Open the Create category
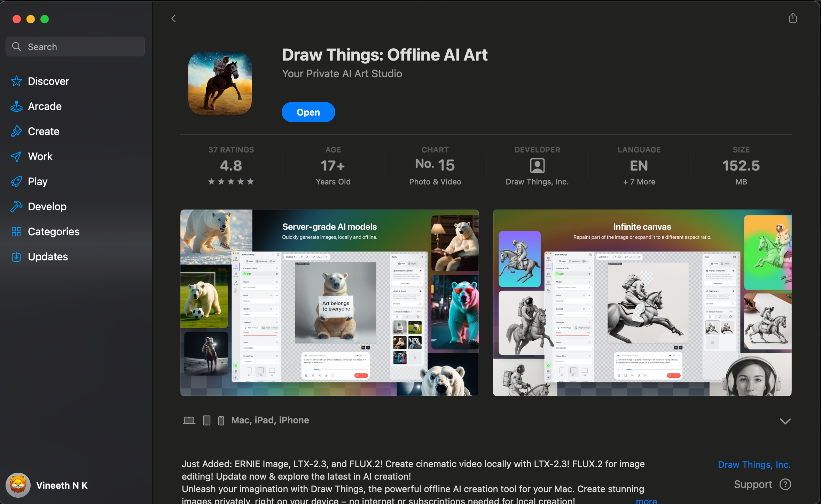 [x=43, y=131]
